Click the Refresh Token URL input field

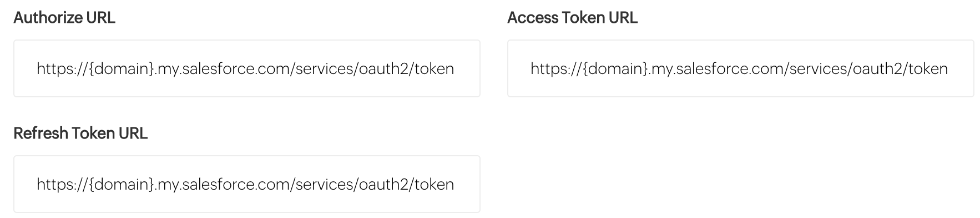pyautogui.click(x=247, y=184)
